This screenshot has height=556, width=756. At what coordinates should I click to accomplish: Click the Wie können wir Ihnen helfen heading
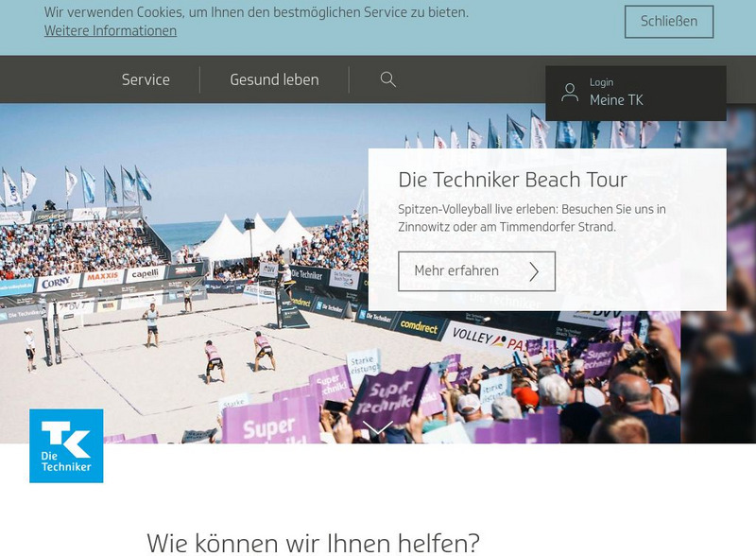(x=313, y=543)
